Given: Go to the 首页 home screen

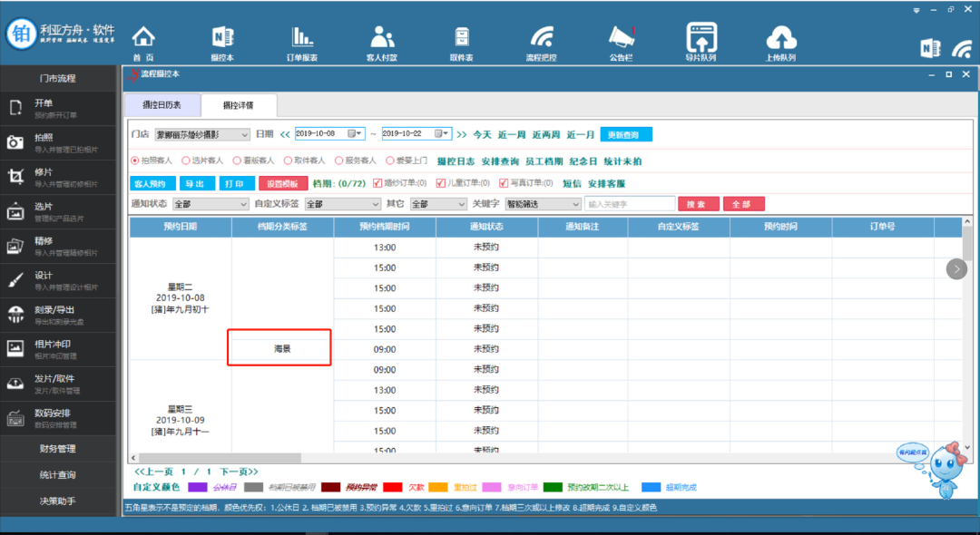Looking at the screenshot, I should coord(142,41).
